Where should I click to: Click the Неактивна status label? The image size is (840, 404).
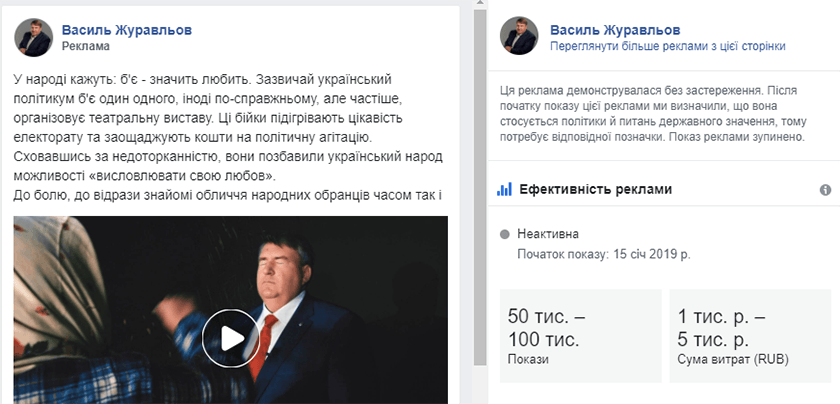(x=548, y=234)
